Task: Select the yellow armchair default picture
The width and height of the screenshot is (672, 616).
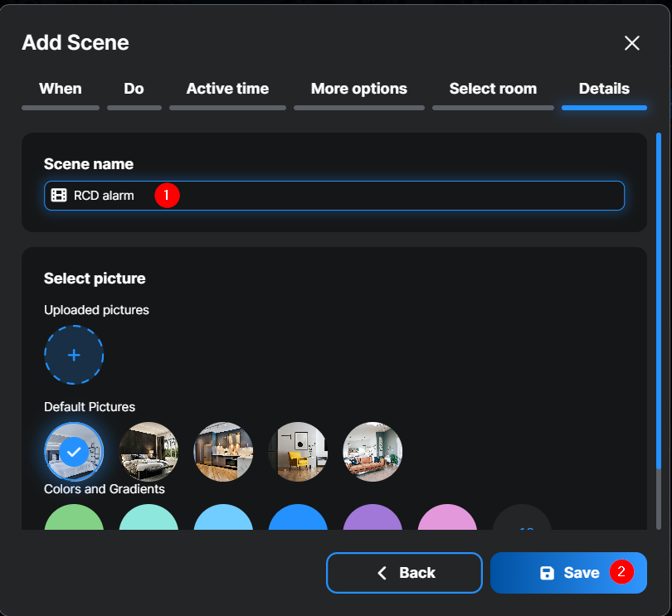Action: [x=298, y=452]
